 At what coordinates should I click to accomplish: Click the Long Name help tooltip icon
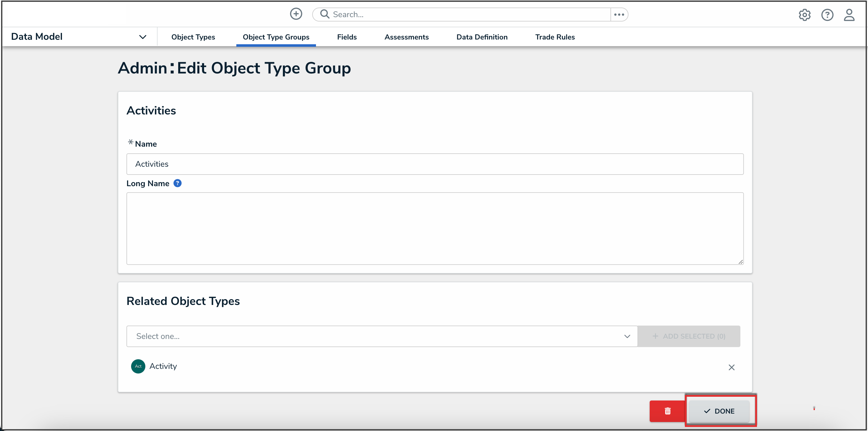click(177, 183)
